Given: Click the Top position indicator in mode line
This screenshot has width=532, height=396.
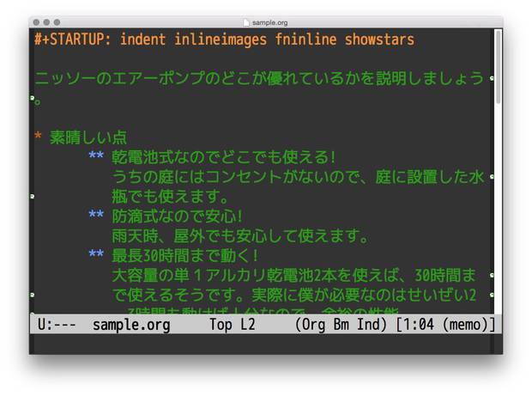Looking at the screenshot, I should coord(221,325).
